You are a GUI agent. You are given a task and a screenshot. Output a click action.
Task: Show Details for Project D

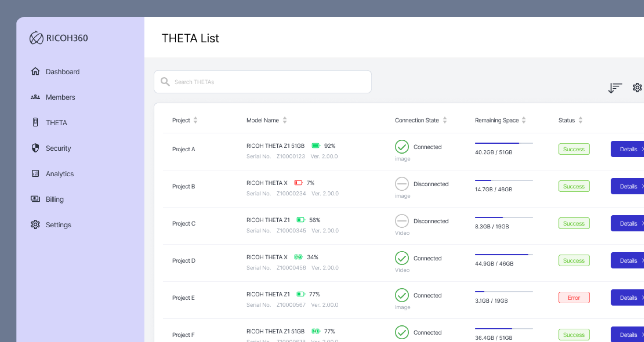tap(627, 261)
